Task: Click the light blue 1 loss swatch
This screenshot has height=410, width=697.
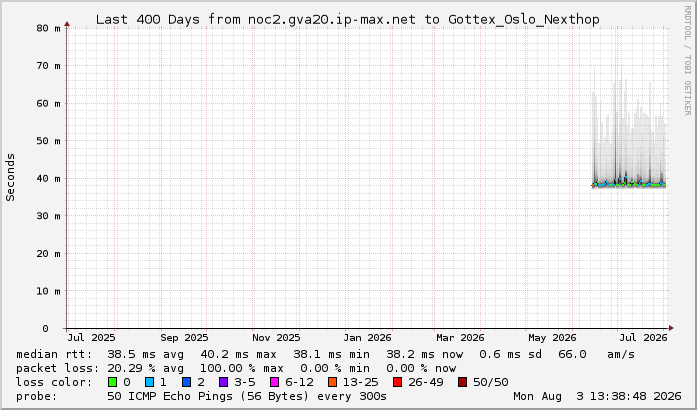Action: [x=149, y=382]
